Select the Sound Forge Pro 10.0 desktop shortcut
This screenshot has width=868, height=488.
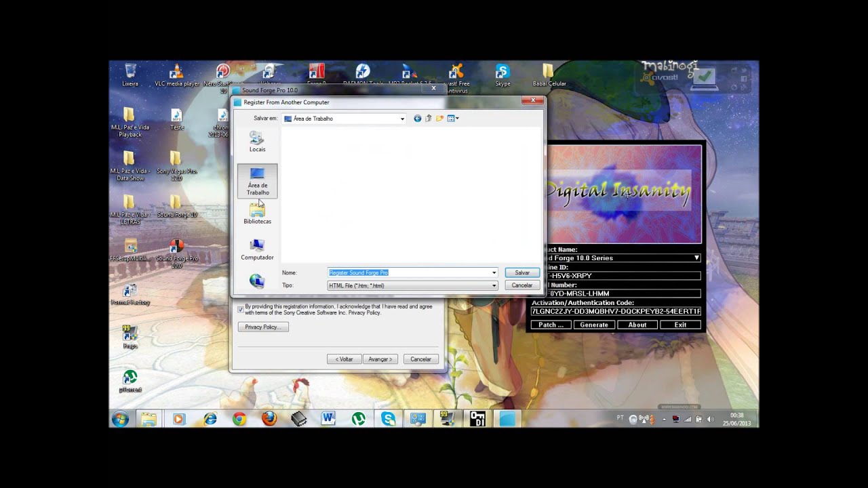pyautogui.click(x=176, y=253)
